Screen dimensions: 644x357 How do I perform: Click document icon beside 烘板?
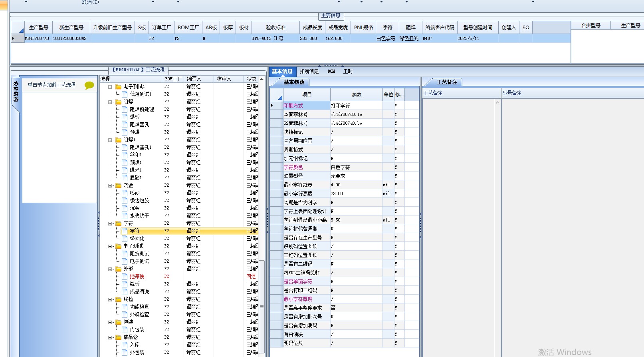(x=125, y=117)
